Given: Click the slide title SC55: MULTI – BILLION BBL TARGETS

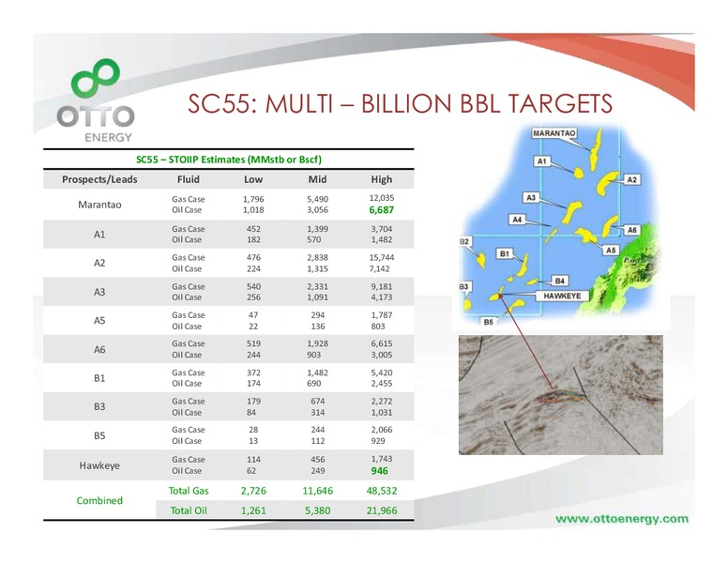Looking at the screenshot, I should pos(400,103).
